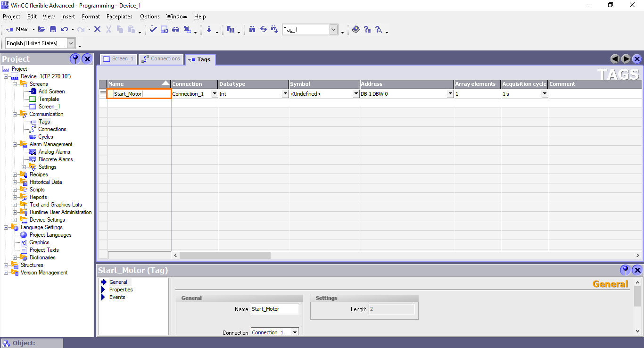This screenshot has width=644, height=348.
Task: Open the Connection_1 cell dropdown
Action: click(215, 94)
